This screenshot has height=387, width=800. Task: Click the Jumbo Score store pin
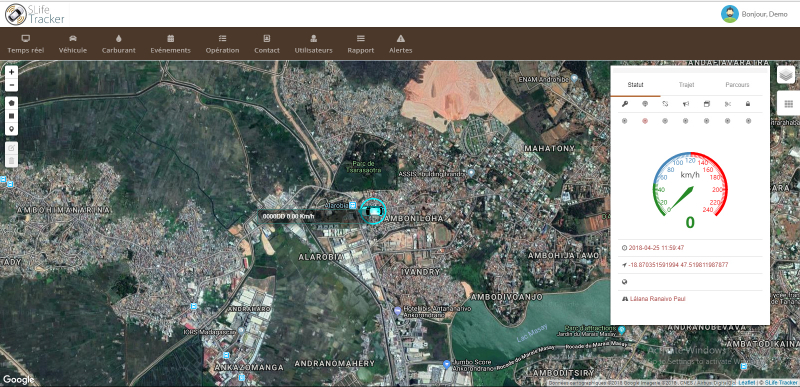tap(447, 364)
